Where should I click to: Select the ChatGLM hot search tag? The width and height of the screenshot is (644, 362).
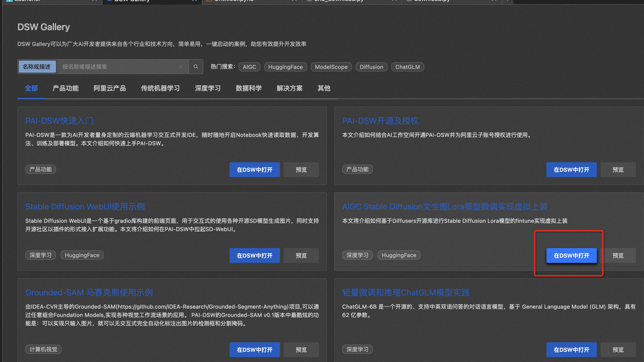point(407,67)
